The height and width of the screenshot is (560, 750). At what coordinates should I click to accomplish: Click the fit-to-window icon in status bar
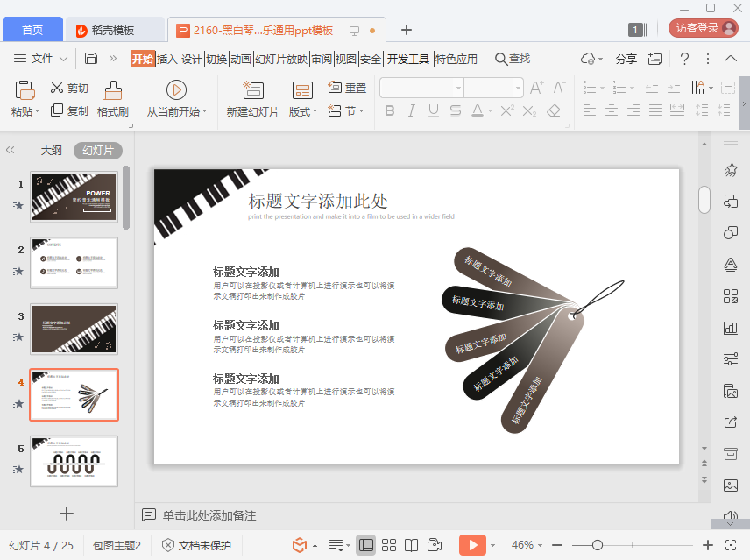tap(731, 545)
